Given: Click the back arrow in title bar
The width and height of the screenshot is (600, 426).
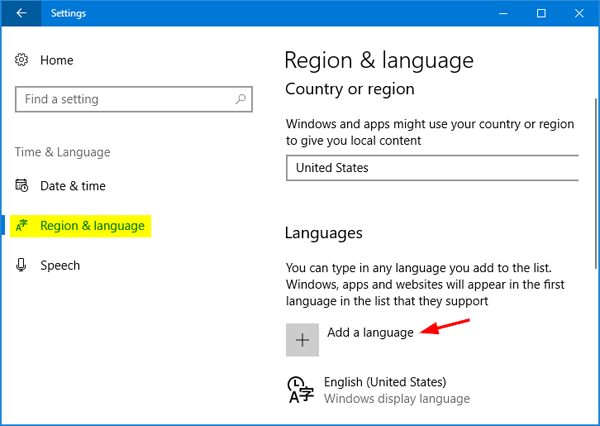Looking at the screenshot, I should coord(22,13).
